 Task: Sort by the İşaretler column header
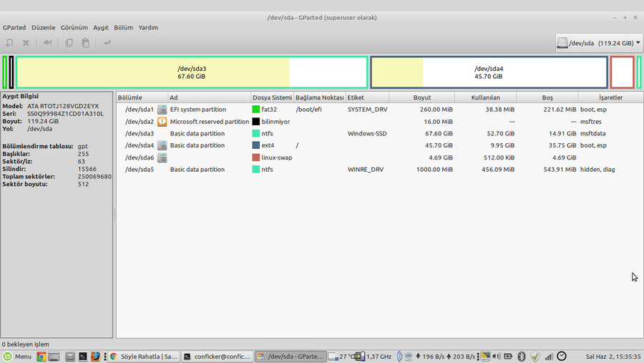[611, 97]
